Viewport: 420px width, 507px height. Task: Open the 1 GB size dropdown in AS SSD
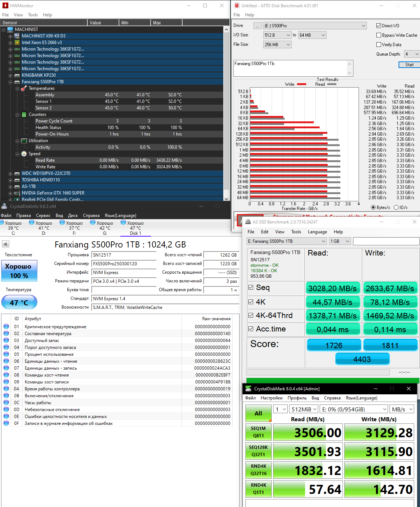(x=340, y=241)
